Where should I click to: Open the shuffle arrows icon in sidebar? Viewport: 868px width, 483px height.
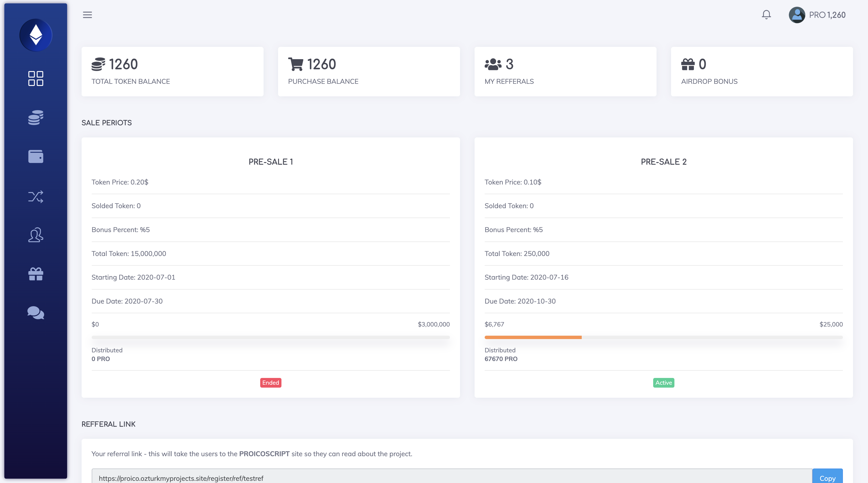[36, 197]
